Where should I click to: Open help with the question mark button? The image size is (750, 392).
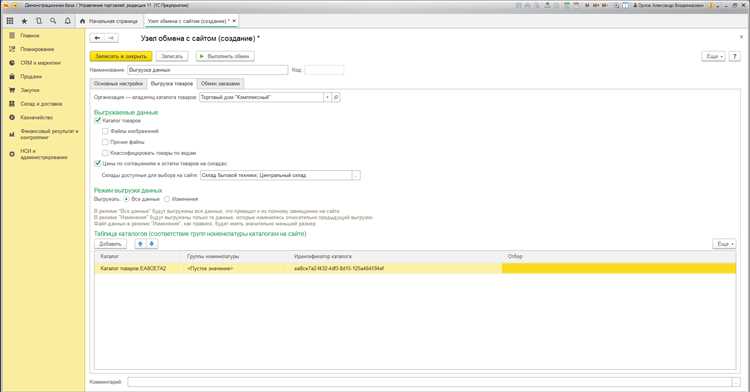point(735,56)
